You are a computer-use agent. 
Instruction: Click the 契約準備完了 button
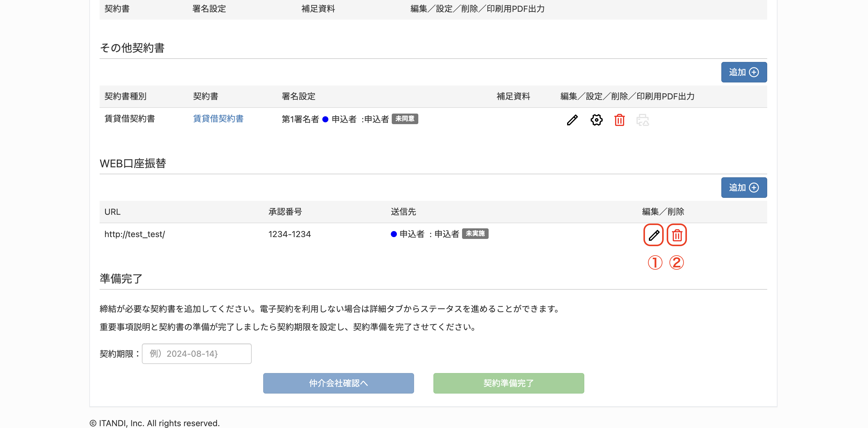(x=509, y=383)
